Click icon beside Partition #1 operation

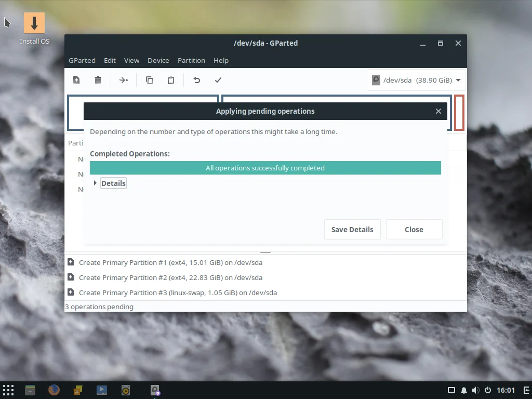[71, 262]
